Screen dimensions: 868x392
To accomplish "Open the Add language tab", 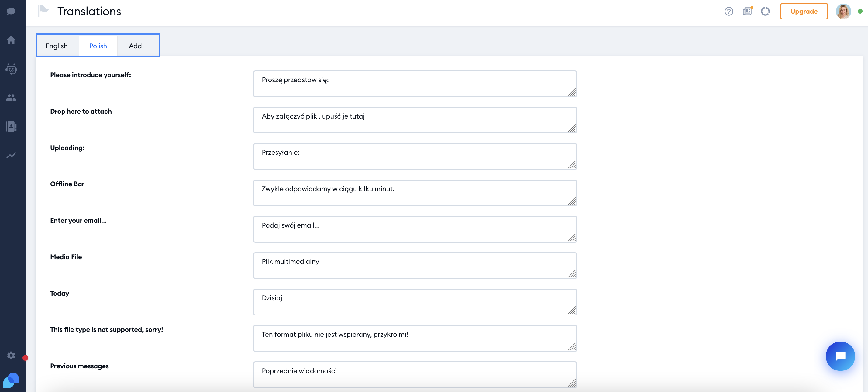I will (135, 46).
